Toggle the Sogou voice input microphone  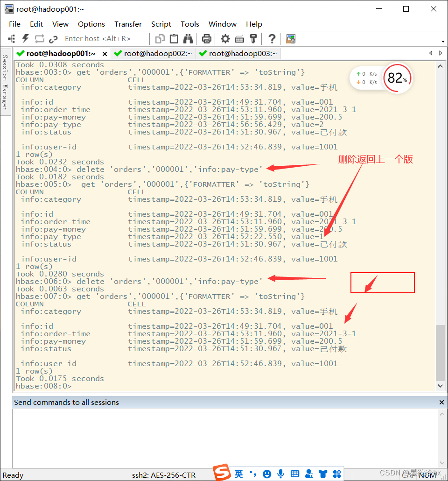point(280,474)
